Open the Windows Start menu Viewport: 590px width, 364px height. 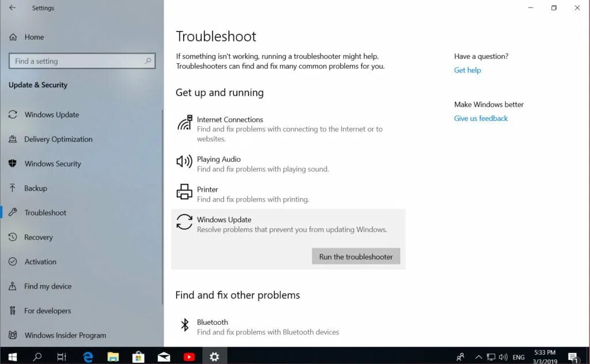point(13,357)
